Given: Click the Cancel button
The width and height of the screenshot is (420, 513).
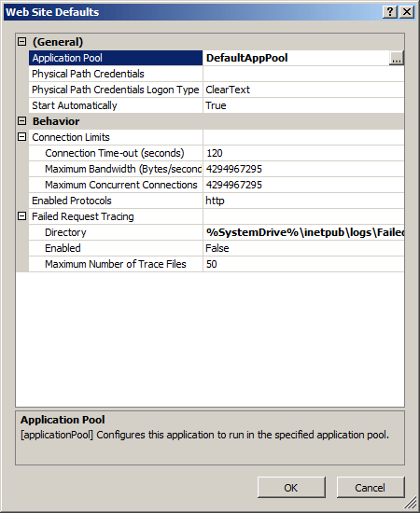Looking at the screenshot, I should pyautogui.click(x=371, y=488).
